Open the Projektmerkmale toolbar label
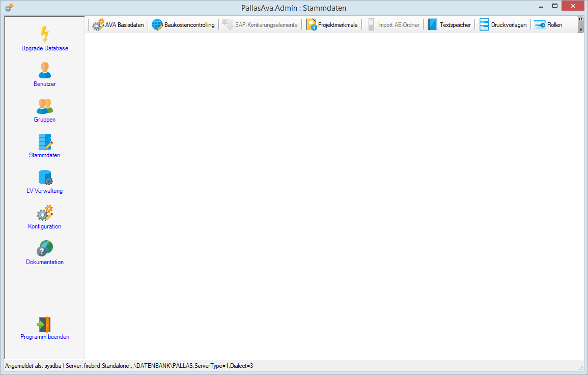 [338, 25]
